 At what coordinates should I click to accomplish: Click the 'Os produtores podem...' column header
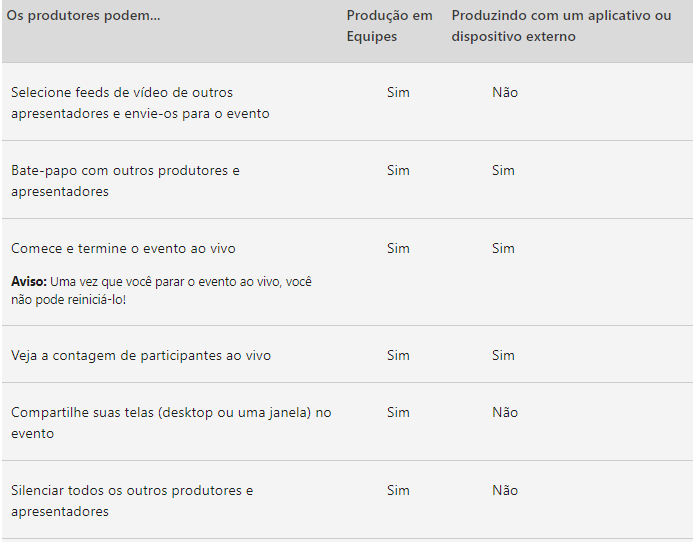83,15
